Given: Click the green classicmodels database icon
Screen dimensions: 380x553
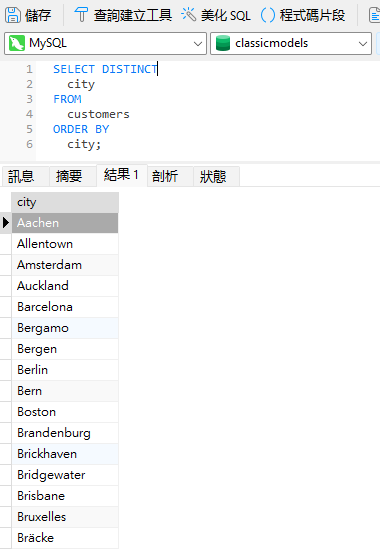Looking at the screenshot, I should [x=223, y=43].
